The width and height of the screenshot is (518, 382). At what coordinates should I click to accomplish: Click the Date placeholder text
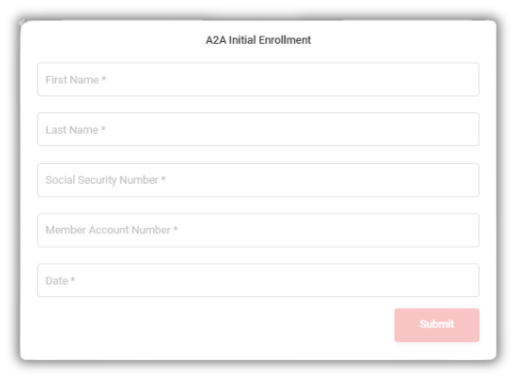57,281
